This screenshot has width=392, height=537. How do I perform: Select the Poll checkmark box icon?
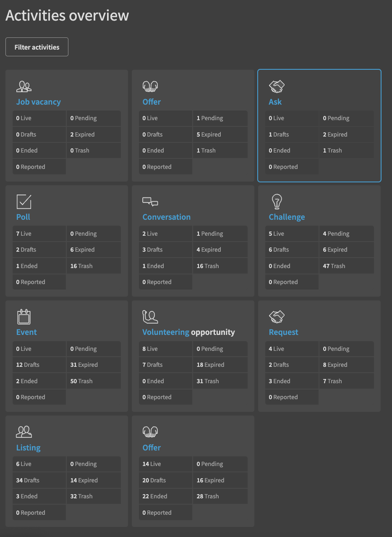coord(24,202)
